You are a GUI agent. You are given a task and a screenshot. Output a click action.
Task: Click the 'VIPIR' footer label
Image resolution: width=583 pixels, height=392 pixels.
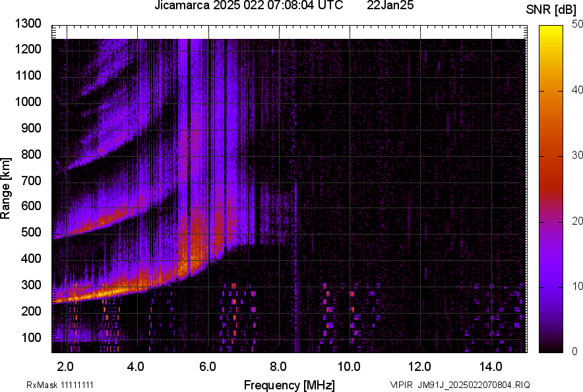(x=401, y=385)
